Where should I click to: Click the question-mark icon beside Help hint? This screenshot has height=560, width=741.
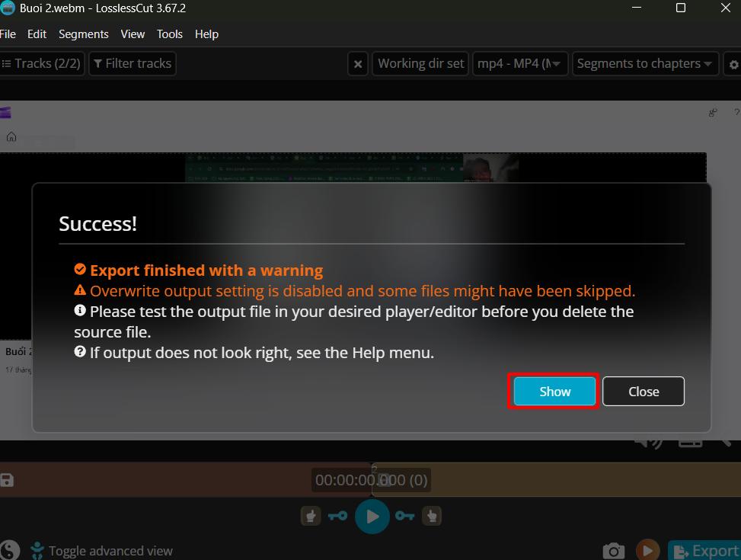80,352
